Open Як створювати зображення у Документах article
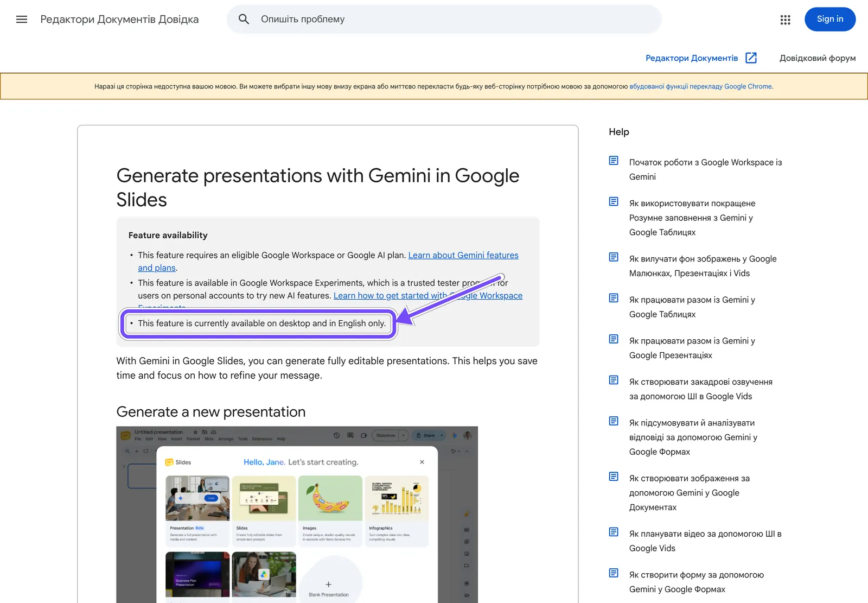 690,493
